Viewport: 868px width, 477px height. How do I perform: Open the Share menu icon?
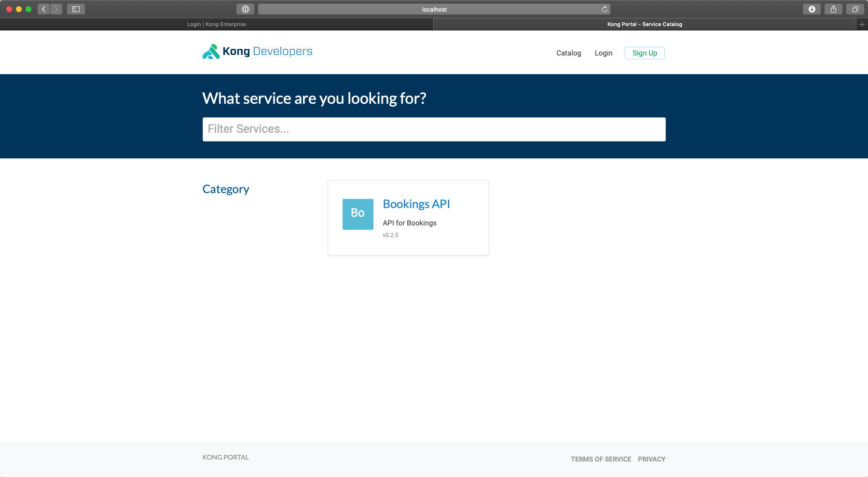[x=833, y=9]
